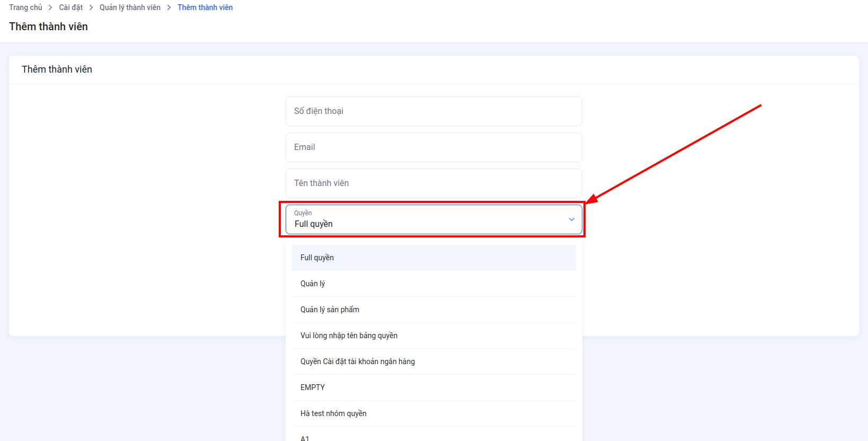This screenshot has width=868, height=441.
Task: Open Cài đặt breadcrumb link
Action: 71,7
